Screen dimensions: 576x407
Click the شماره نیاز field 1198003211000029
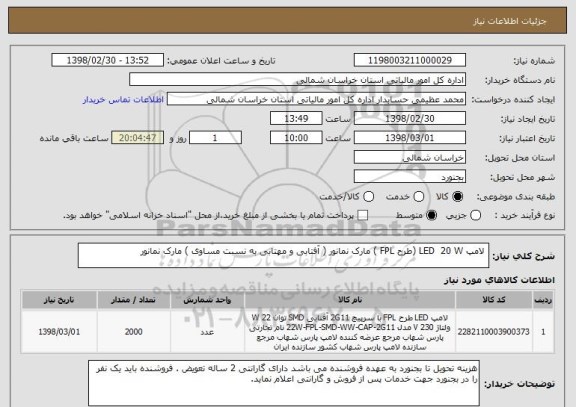coord(410,60)
